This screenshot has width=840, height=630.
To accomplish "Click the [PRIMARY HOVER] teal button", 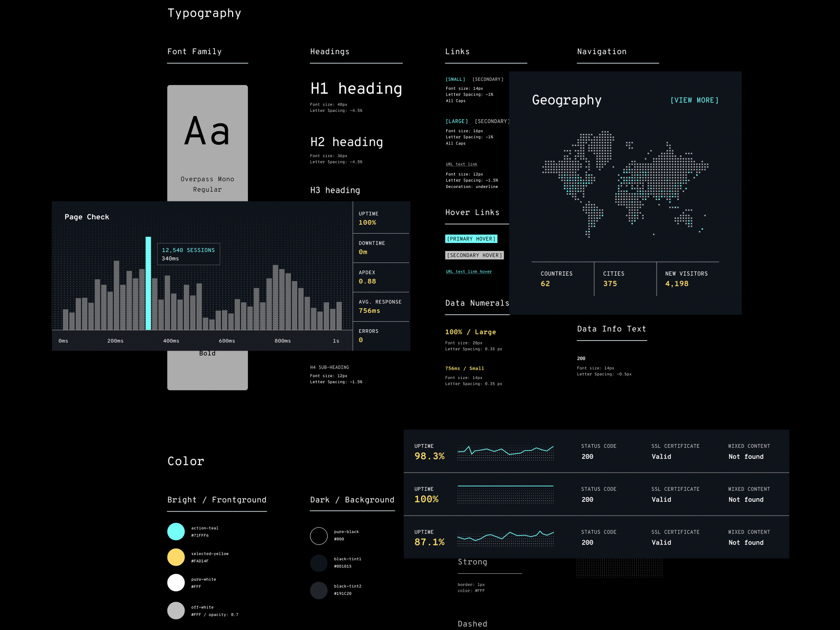I will [x=471, y=239].
